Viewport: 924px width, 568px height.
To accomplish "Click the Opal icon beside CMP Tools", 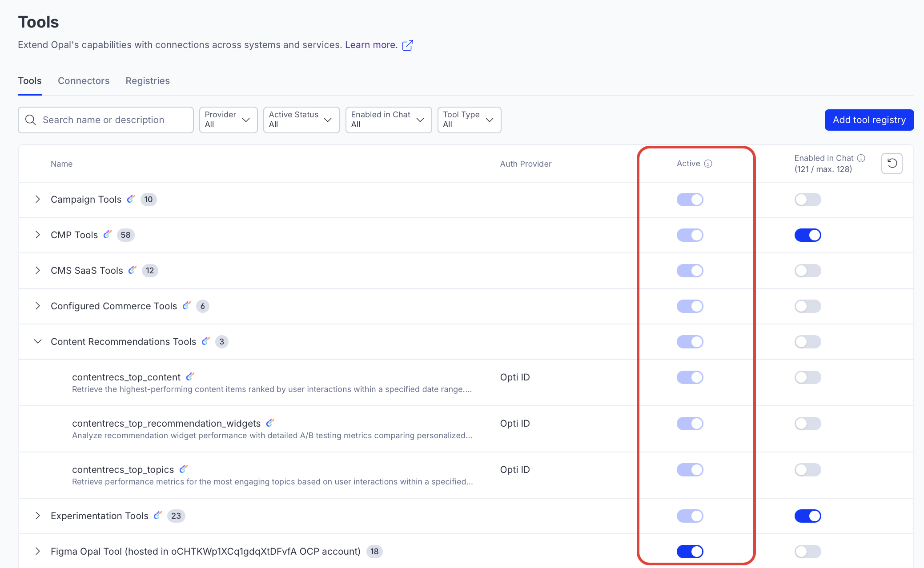I will pyautogui.click(x=107, y=234).
